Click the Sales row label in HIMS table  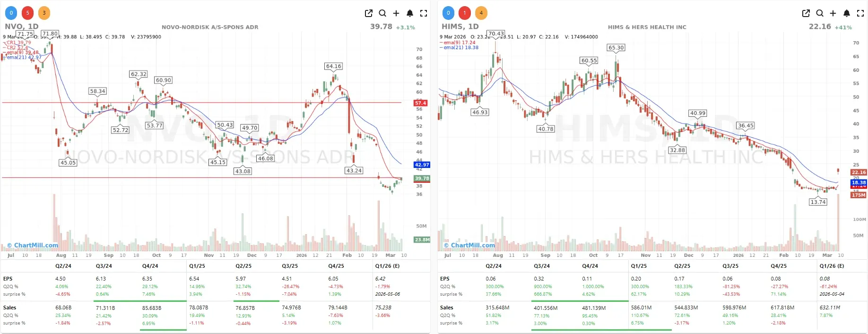pyautogui.click(x=446, y=308)
